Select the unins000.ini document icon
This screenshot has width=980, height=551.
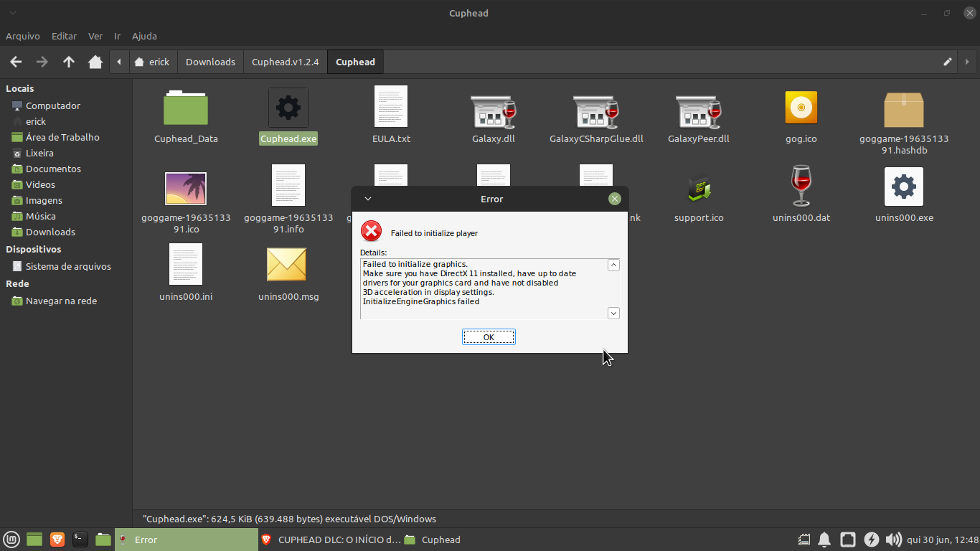click(x=186, y=265)
